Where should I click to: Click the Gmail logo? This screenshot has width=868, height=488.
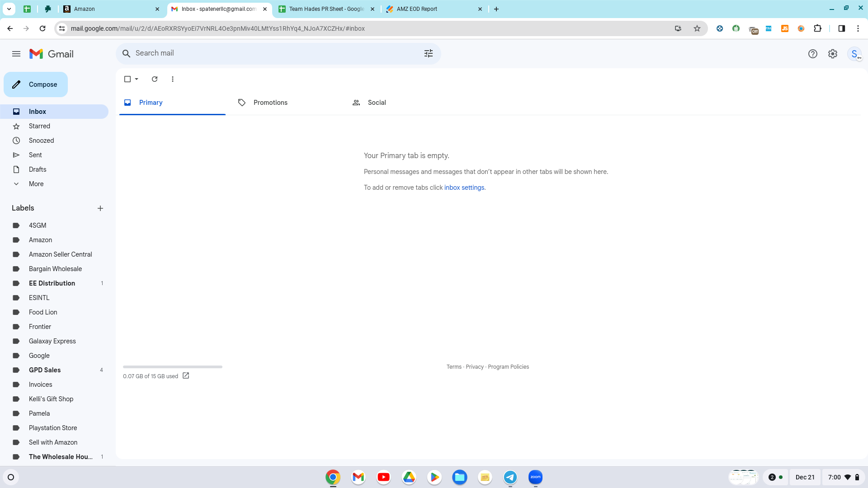coord(52,54)
